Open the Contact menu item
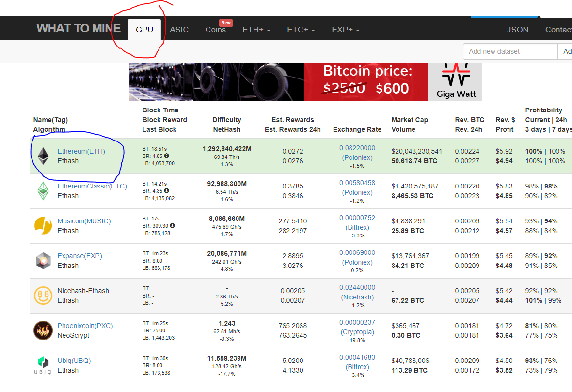572x392 pixels. click(558, 30)
